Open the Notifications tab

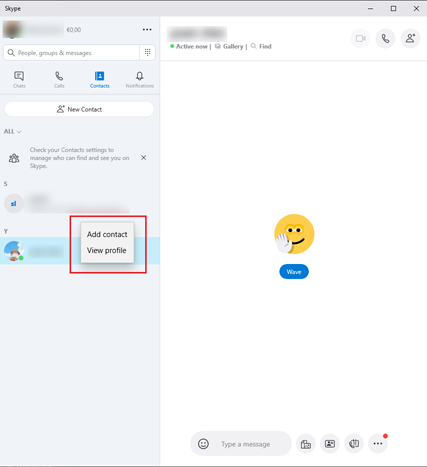tap(140, 80)
